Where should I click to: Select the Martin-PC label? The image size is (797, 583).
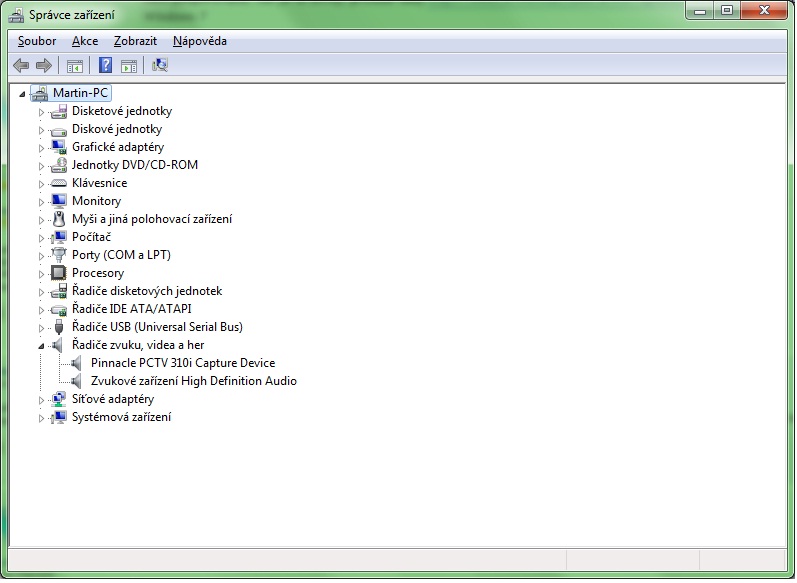(80, 93)
